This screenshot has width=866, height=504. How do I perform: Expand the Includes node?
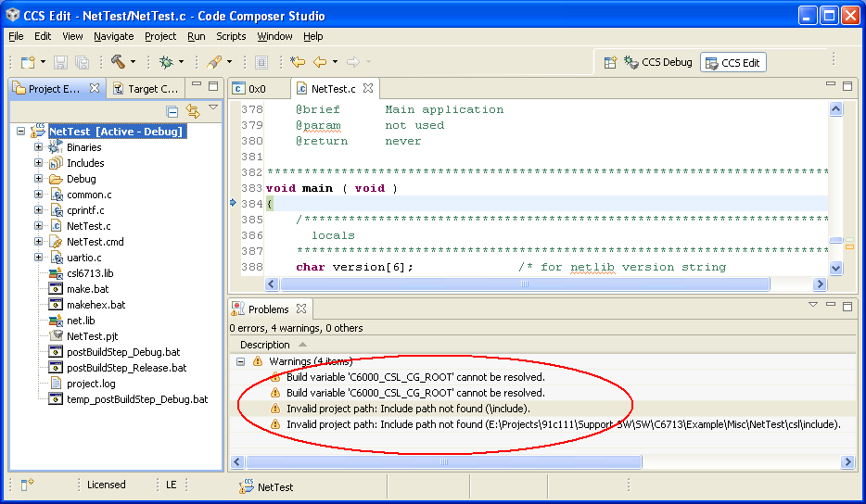(x=38, y=163)
